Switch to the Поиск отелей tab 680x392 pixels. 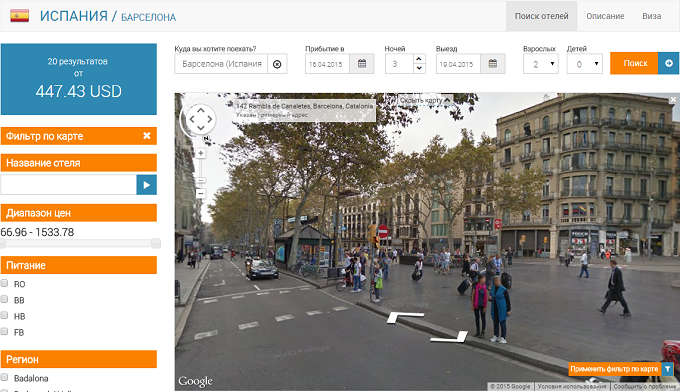point(541,16)
